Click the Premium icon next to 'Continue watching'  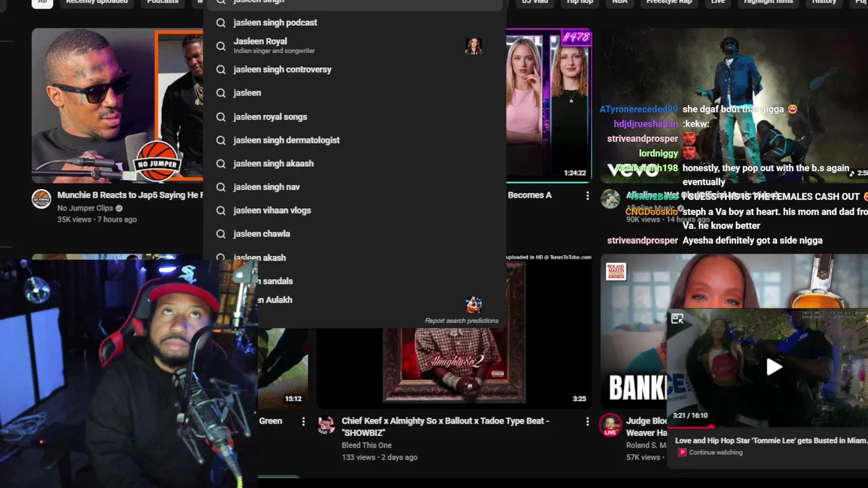coord(682,453)
